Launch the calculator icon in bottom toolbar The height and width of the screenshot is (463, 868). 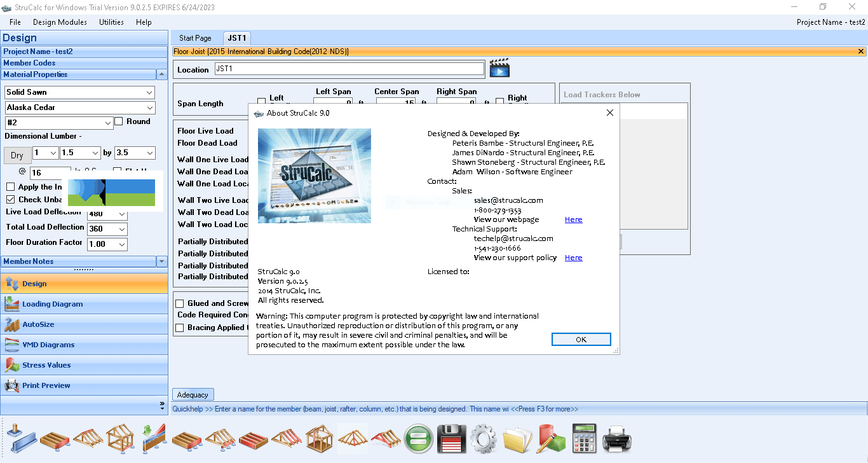(584, 438)
